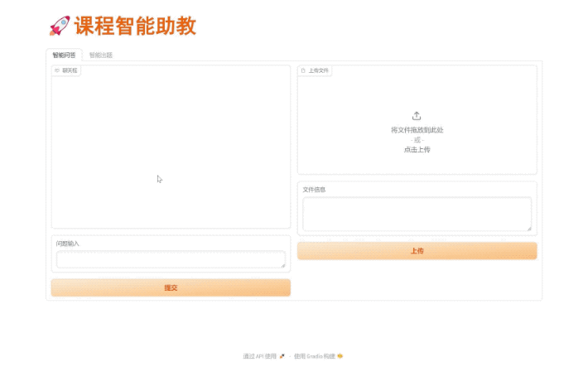Screen dimensions: 588x367
Task: Click the 点击上传 text to choose a file
Action: click(x=417, y=150)
